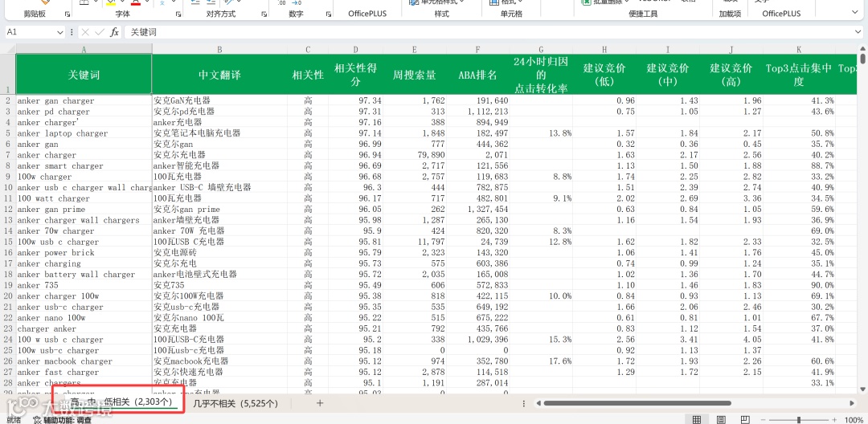Viewport: 868px width, 424px height.
Task: Click the 中文翻译 header cell
Action: [x=219, y=75]
